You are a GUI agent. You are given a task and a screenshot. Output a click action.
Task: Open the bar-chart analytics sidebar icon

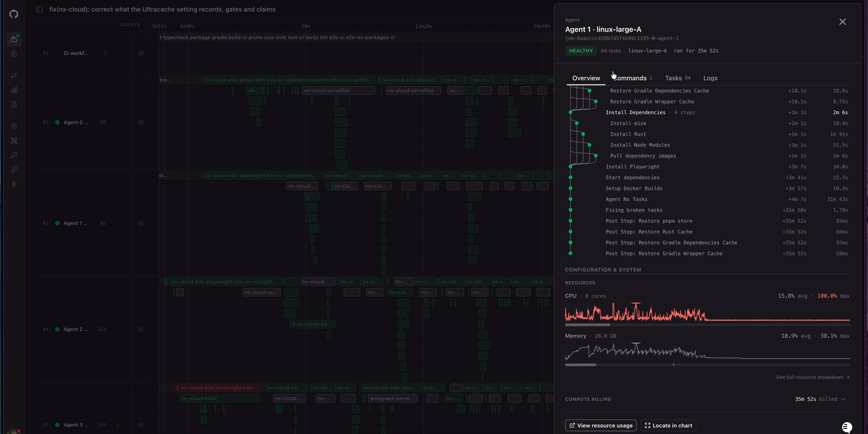pyautogui.click(x=14, y=90)
